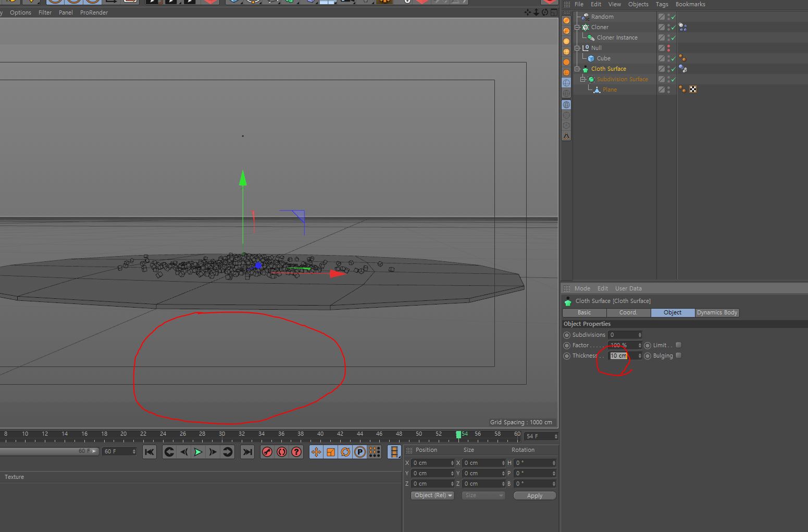Open the timeline film-strip scheme icon
The height and width of the screenshot is (532, 808).
(394, 452)
